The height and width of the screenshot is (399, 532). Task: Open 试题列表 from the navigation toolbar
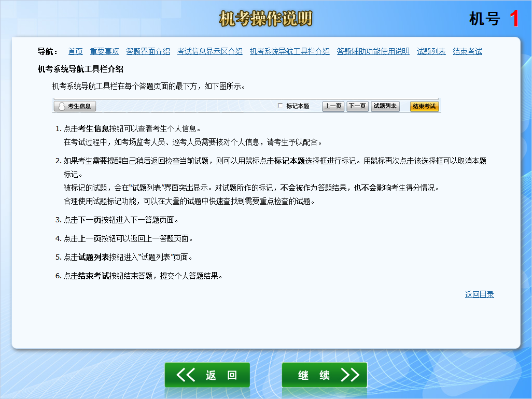point(385,106)
